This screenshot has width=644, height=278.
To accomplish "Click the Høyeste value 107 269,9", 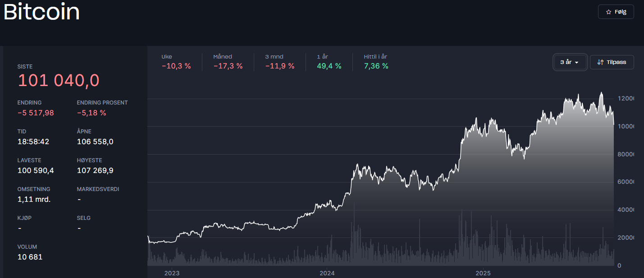I will pos(95,170).
